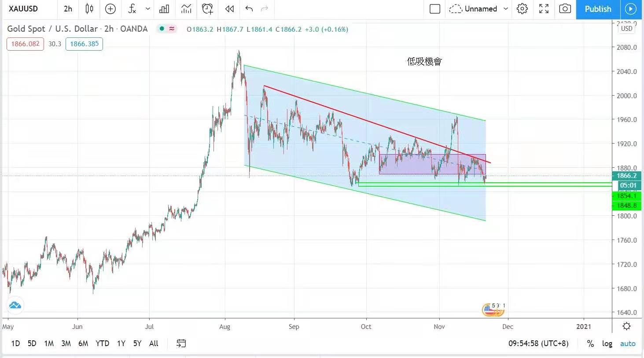Enter fullscreen mode
The height and width of the screenshot is (358, 644).
[544, 9]
